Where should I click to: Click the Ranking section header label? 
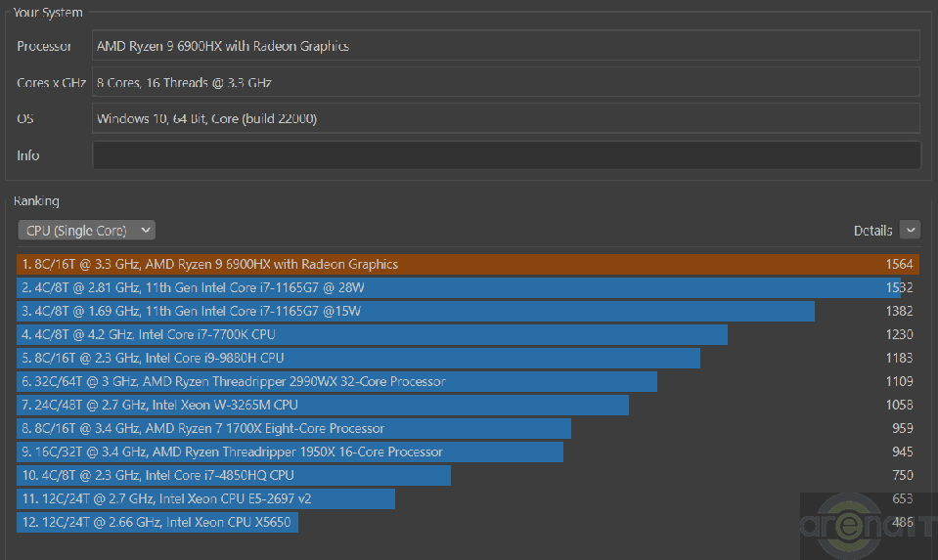point(36,201)
